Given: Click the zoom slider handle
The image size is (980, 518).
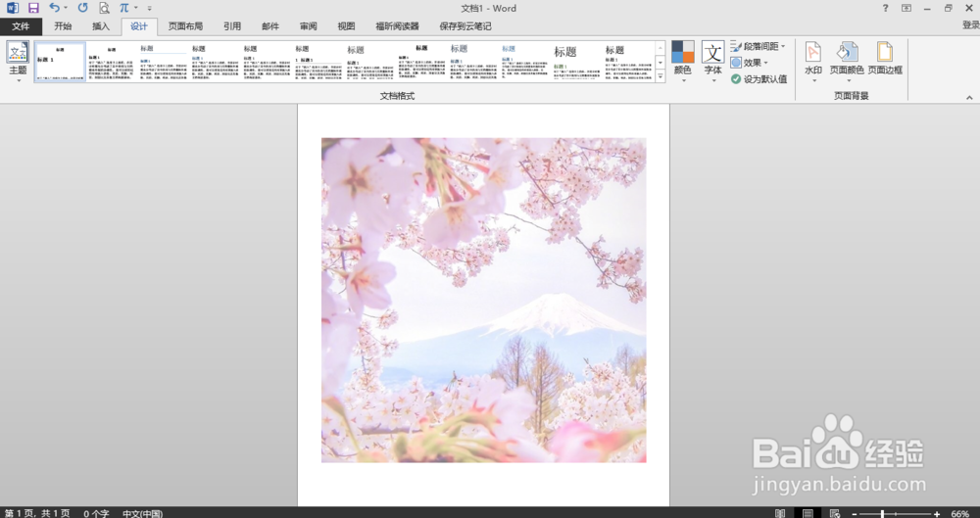Looking at the screenshot, I should tap(883, 514).
